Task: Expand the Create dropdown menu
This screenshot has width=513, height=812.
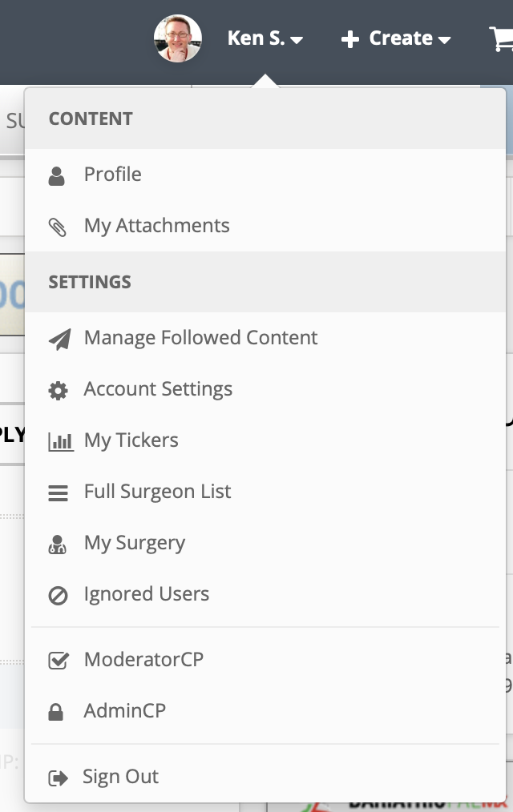Action: [395, 38]
